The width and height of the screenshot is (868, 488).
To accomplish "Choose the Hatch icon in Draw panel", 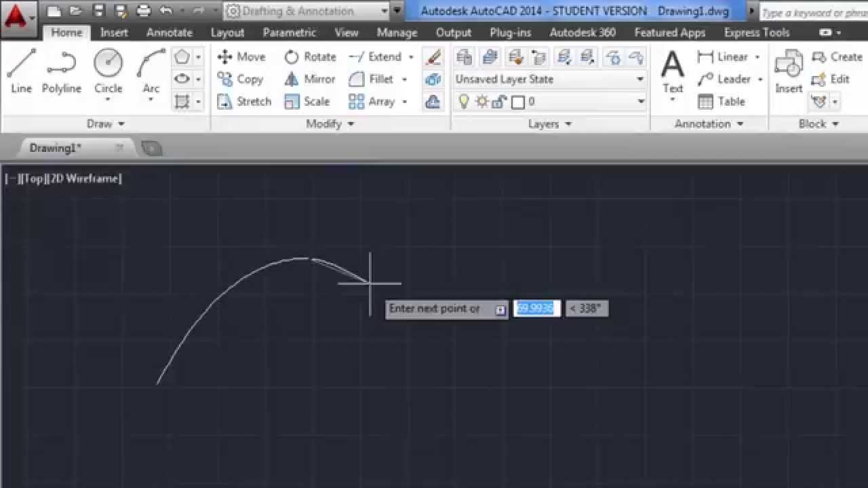I will tap(182, 102).
